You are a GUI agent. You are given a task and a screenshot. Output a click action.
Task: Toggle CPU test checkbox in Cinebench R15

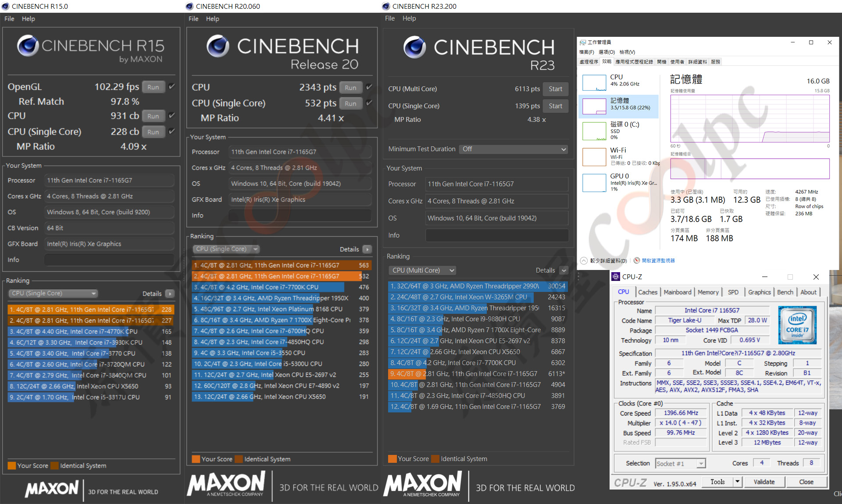pyautogui.click(x=172, y=115)
